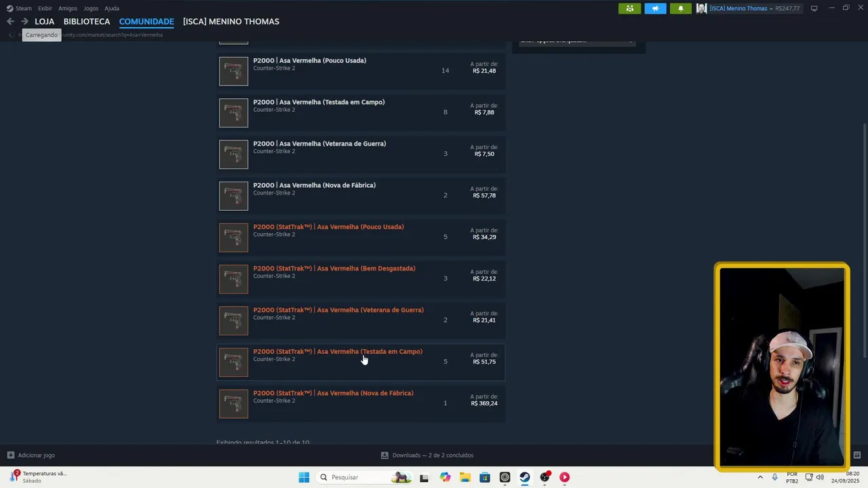Image resolution: width=868 pixels, height=488 pixels.
Task: Click the volume speaker tray icon
Action: 821,477
